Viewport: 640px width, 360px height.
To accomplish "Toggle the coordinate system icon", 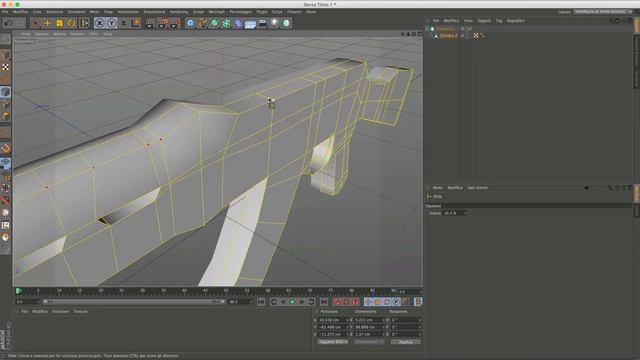I will (136, 23).
